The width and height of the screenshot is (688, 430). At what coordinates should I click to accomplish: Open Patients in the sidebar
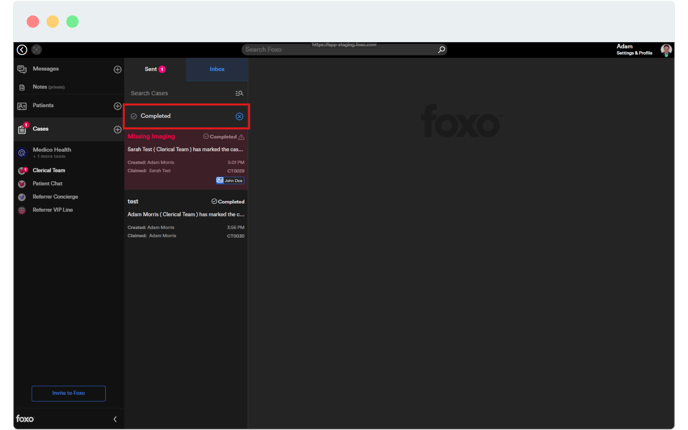coord(43,105)
